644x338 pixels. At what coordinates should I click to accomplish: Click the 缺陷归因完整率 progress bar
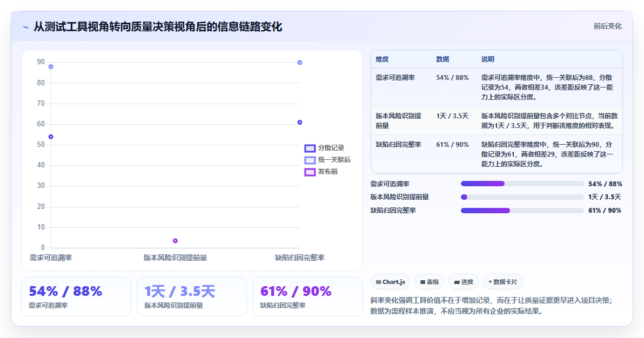point(522,210)
